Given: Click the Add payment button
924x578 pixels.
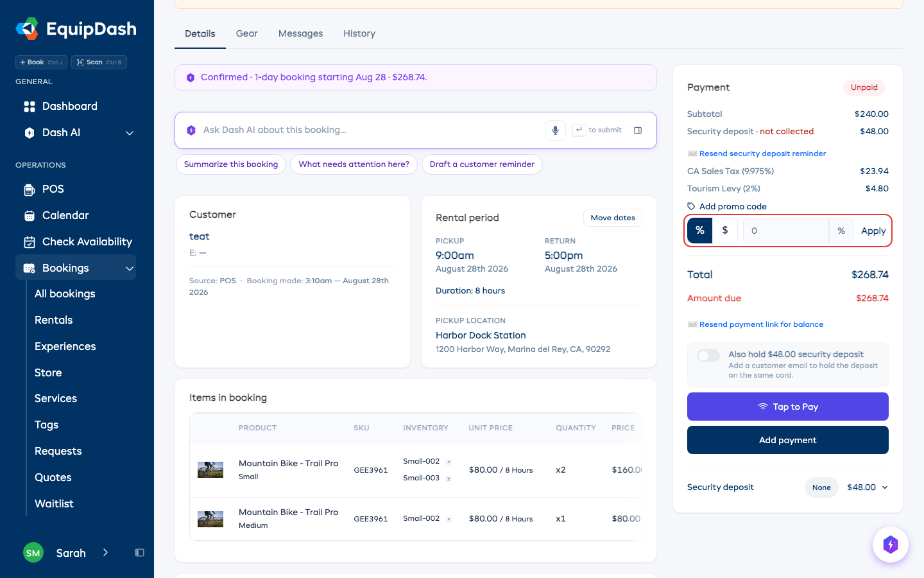Looking at the screenshot, I should point(788,440).
